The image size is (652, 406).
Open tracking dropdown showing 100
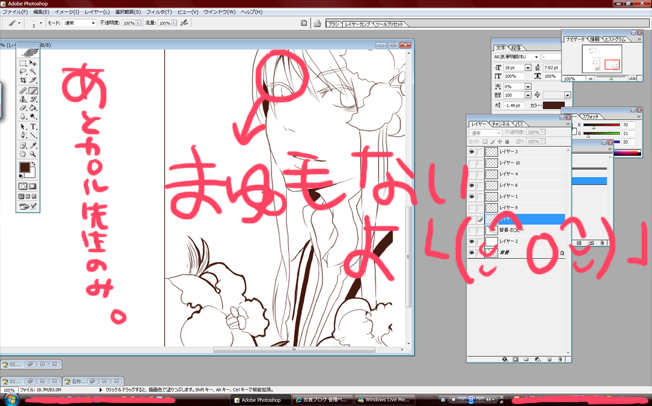528,95
